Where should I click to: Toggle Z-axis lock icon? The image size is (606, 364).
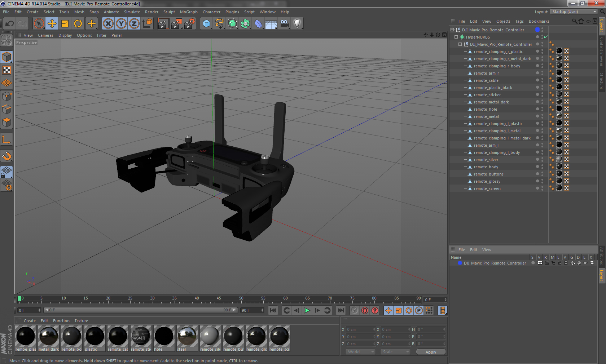click(134, 24)
